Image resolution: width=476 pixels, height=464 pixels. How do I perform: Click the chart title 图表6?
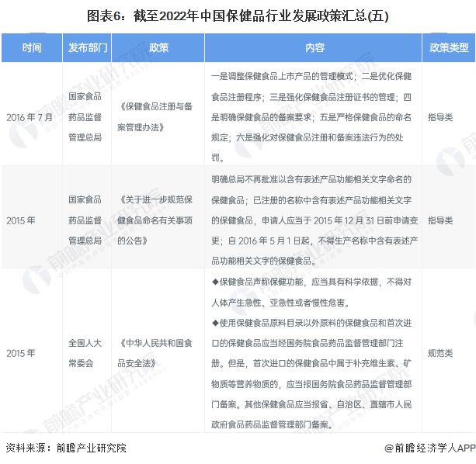click(238, 15)
